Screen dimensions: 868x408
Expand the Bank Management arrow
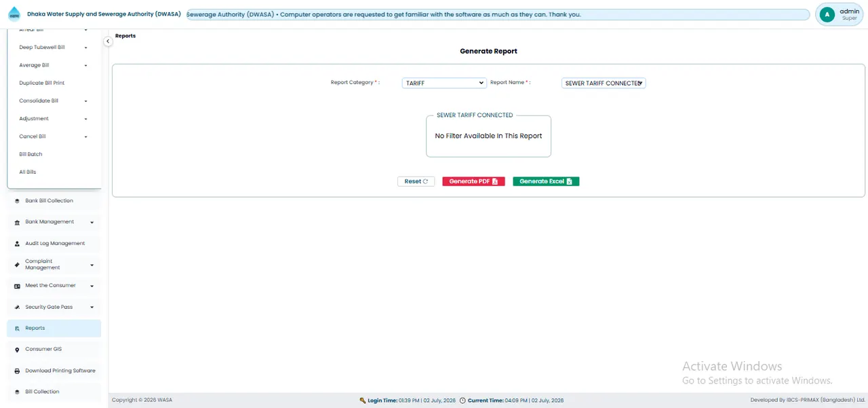pos(92,222)
